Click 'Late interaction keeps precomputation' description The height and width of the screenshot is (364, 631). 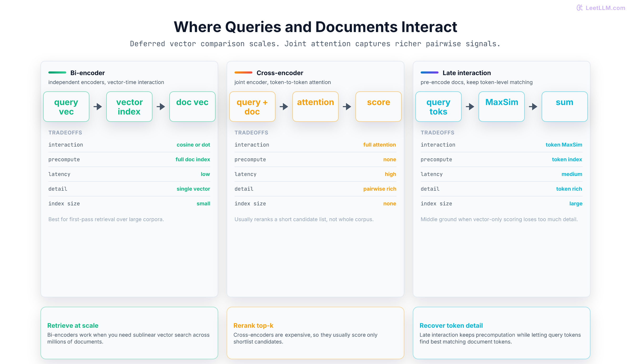click(x=500, y=338)
